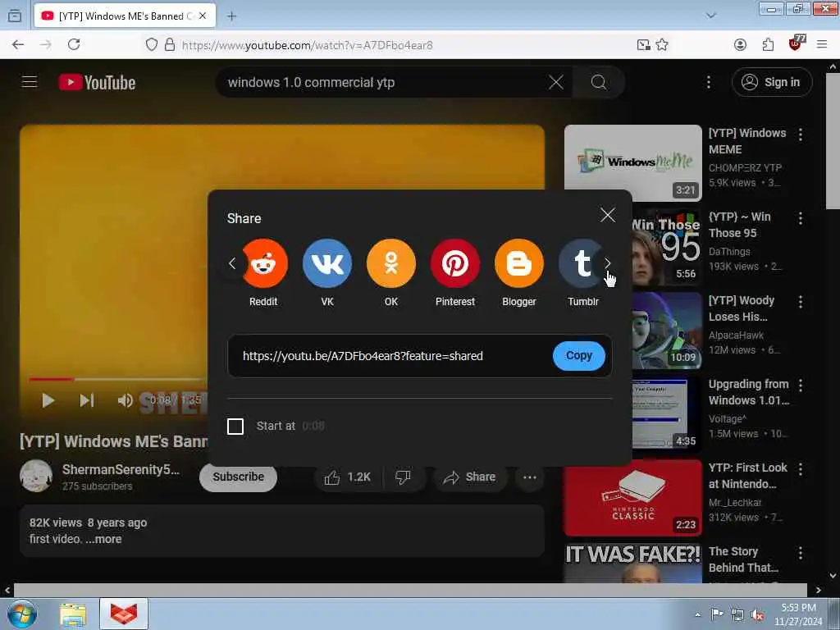840x630 pixels.
Task: Open Firefox account icon
Action: tap(741, 45)
